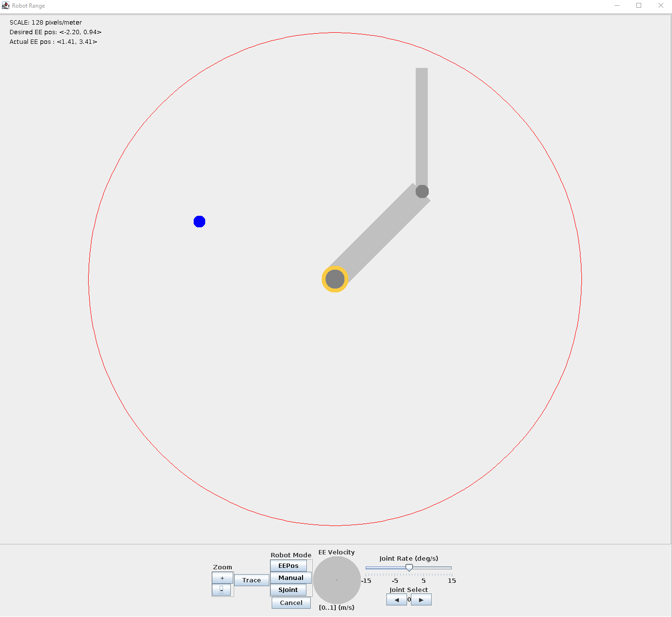Select previous joint with left arrow

coord(396,600)
